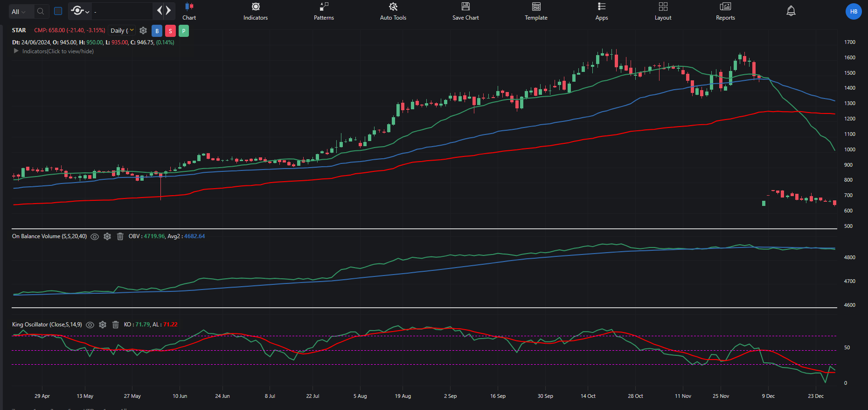Launch Auto Tools
Screen dimensions: 868x410
click(393, 12)
